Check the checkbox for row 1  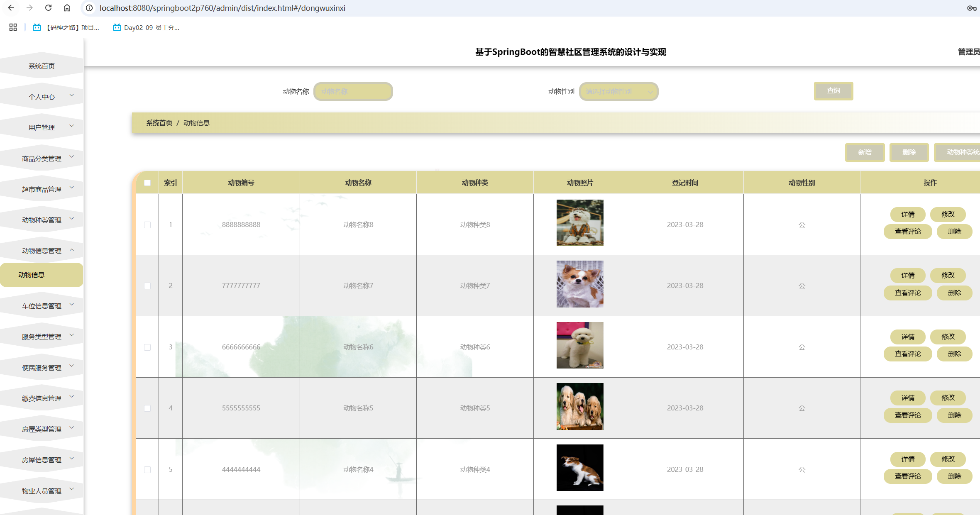147,225
